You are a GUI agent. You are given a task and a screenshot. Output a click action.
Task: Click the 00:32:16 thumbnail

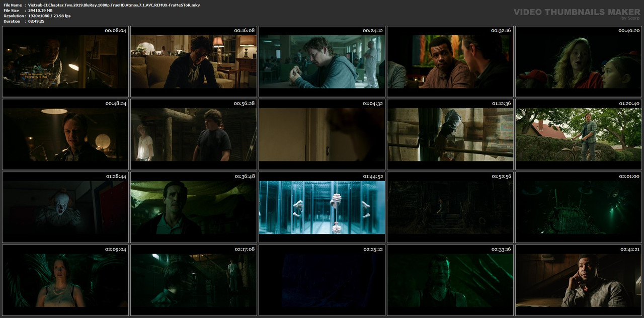coord(450,62)
